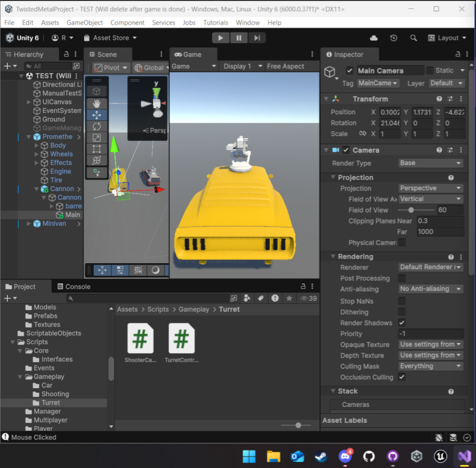Select the Rotate tool in Scene toolbar
The image size is (476, 468).
point(97,127)
